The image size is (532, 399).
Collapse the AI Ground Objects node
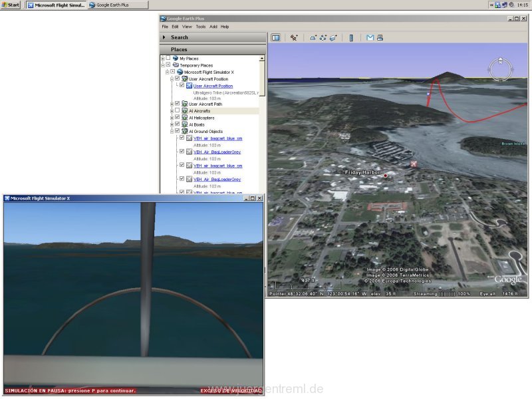(172, 131)
